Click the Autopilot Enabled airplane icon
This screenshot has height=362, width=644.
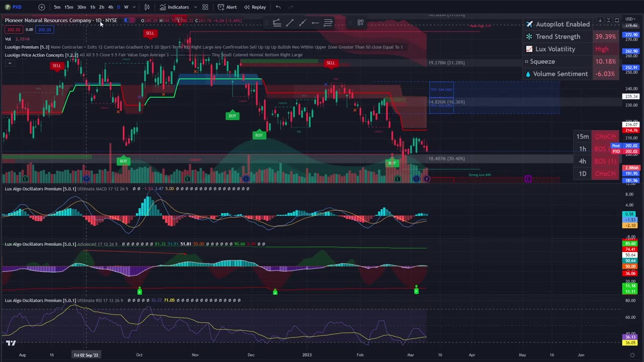(529, 24)
